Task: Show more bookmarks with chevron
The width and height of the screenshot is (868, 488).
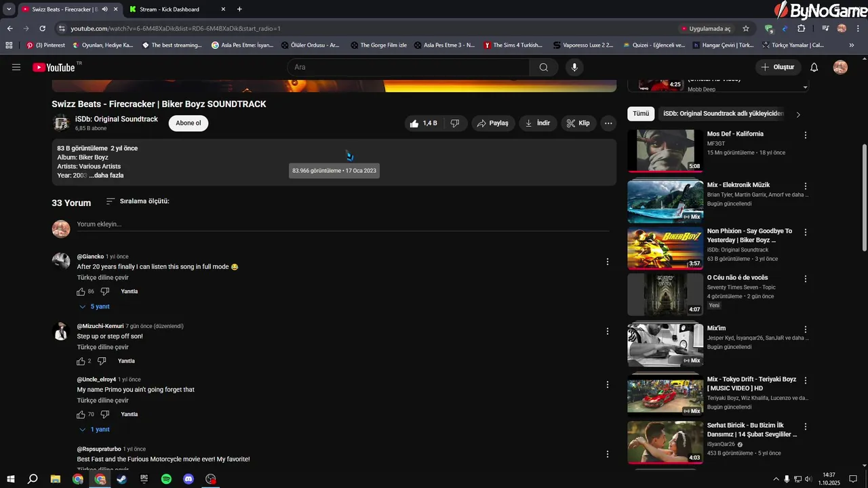Action: click(x=852, y=45)
